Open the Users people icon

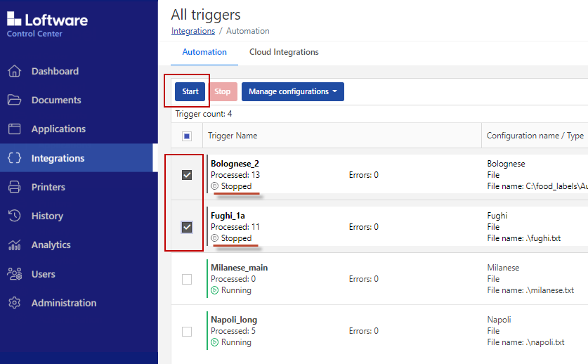pos(15,274)
